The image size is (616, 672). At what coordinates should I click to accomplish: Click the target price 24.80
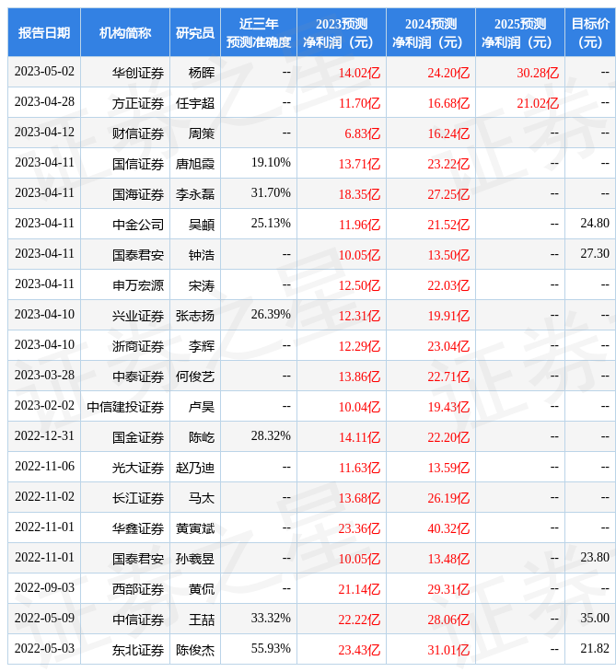[x=595, y=224]
